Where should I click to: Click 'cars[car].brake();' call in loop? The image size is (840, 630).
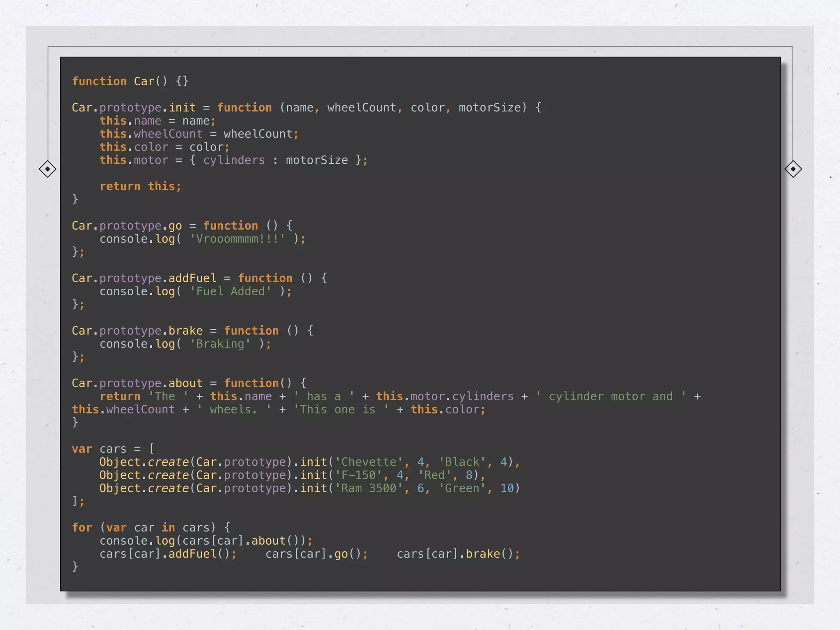pos(458,554)
